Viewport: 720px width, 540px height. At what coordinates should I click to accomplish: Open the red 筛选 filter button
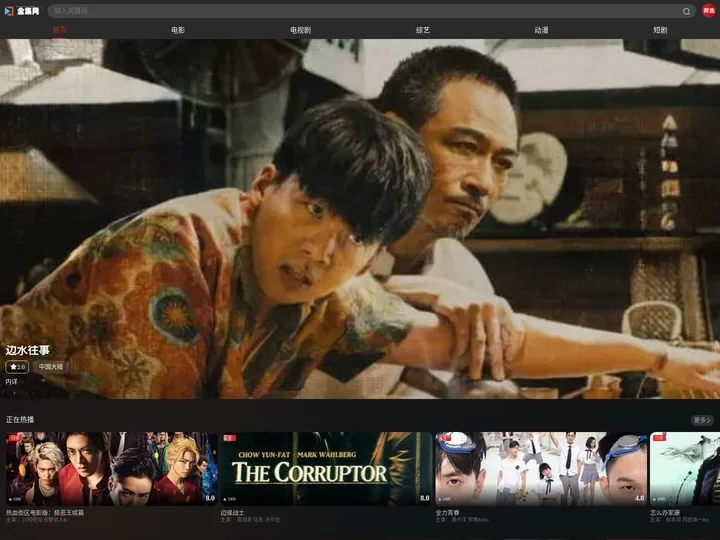[x=709, y=11]
